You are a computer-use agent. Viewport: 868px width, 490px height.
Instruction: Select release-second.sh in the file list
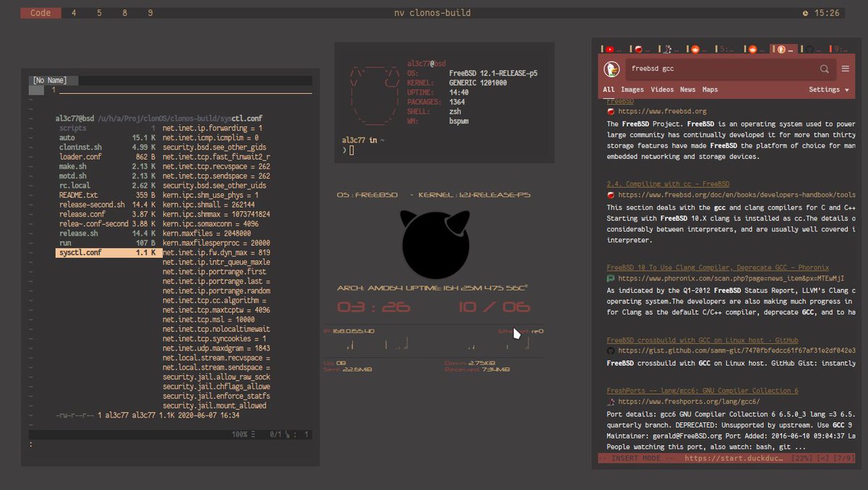[x=106, y=205]
